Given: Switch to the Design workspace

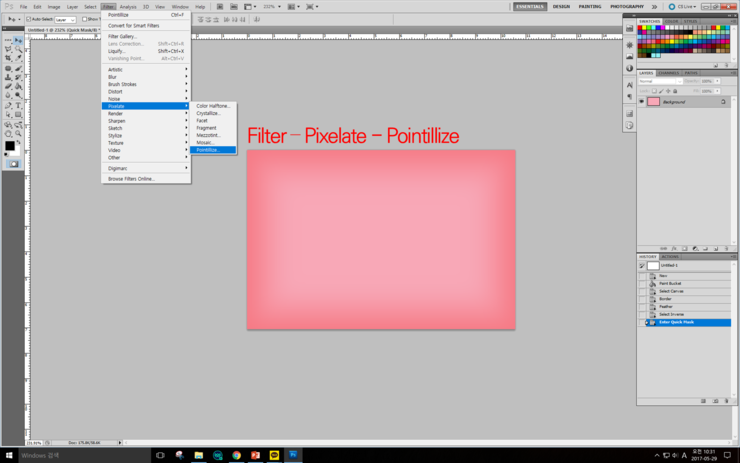Looking at the screenshot, I should pos(561,6).
